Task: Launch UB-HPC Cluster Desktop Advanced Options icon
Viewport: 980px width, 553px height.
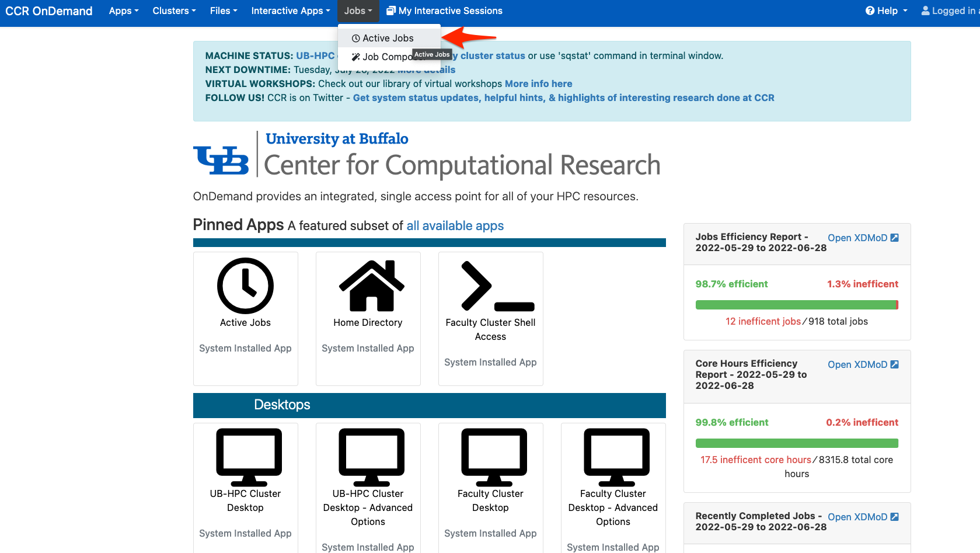Action: click(371, 457)
